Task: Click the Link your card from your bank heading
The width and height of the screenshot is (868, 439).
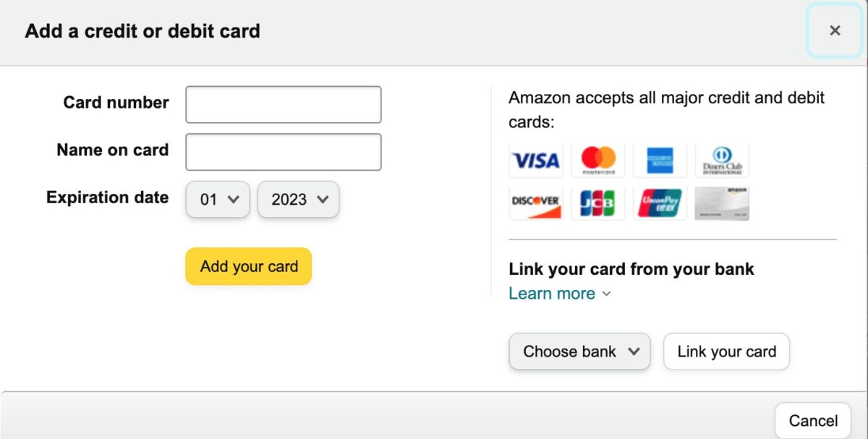Action: click(631, 269)
